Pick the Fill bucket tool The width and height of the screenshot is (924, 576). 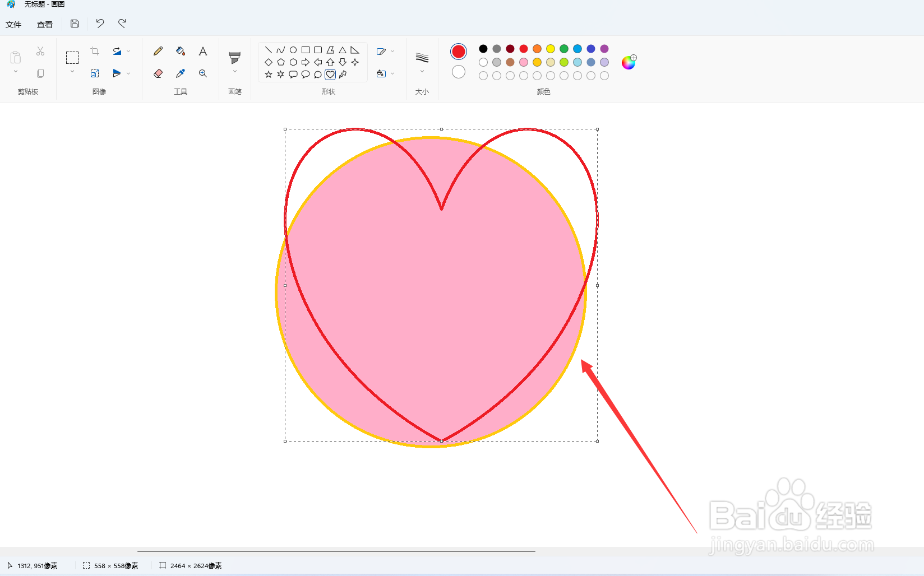[x=181, y=51]
